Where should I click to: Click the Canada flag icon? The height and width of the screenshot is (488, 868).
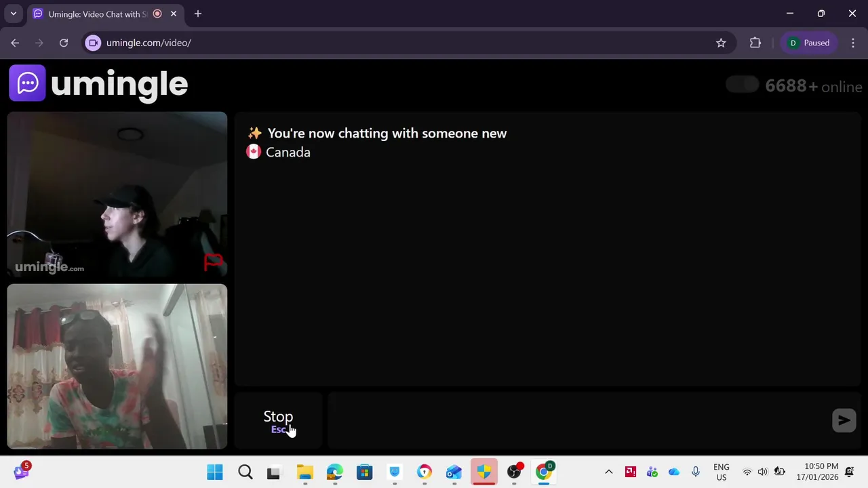(x=254, y=152)
